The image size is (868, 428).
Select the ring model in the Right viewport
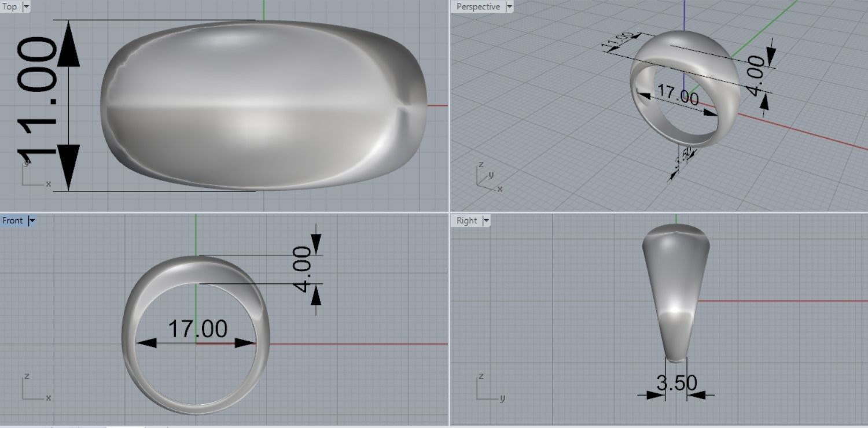coord(676,292)
